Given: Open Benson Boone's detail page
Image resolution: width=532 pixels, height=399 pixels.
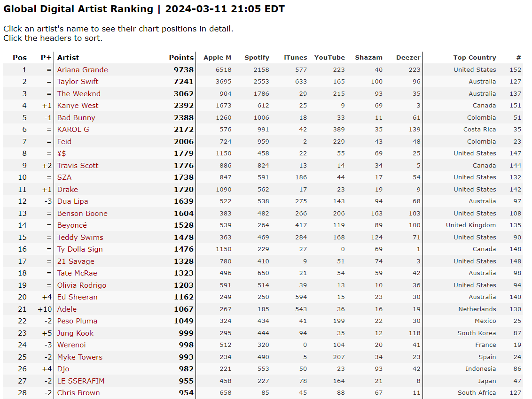Looking at the screenshot, I should click(82, 214).
